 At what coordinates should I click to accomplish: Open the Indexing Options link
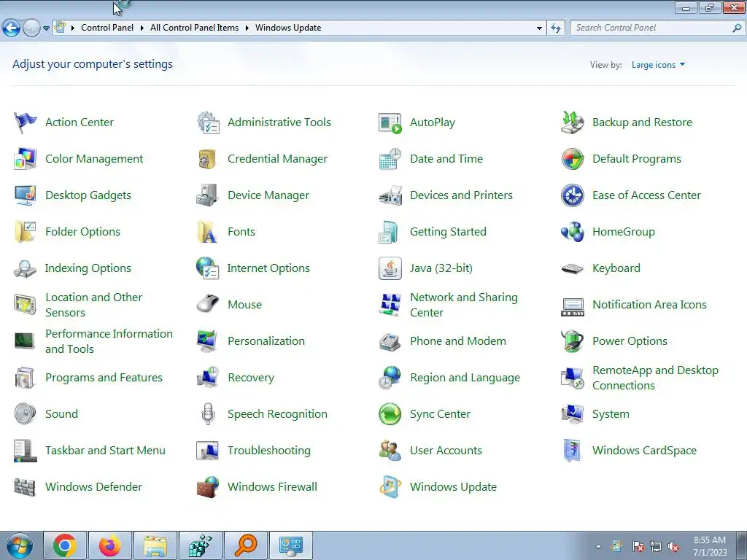[x=88, y=268]
